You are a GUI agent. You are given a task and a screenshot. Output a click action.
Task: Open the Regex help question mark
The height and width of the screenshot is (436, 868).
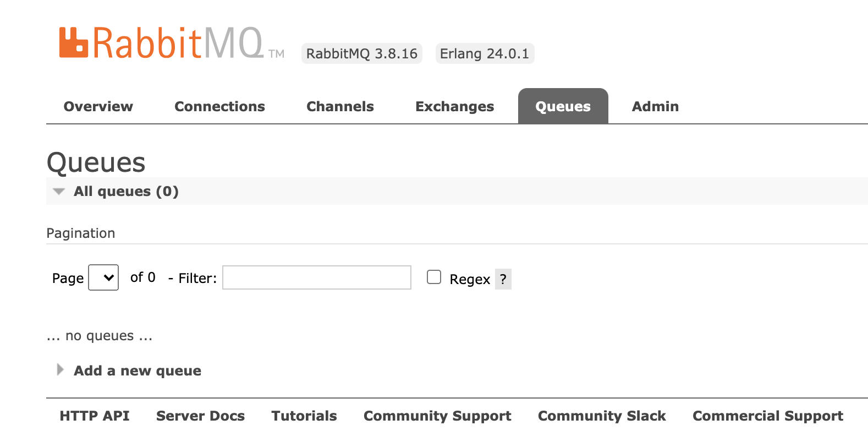(x=503, y=279)
